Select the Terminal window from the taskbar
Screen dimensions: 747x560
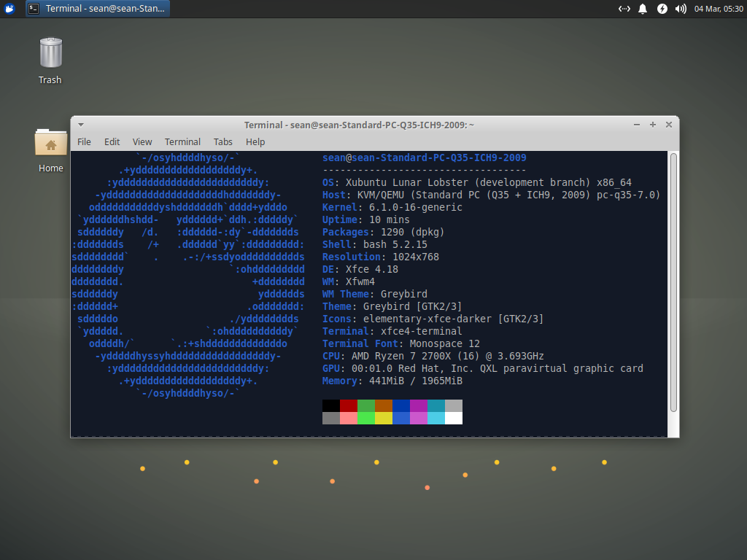coord(95,9)
